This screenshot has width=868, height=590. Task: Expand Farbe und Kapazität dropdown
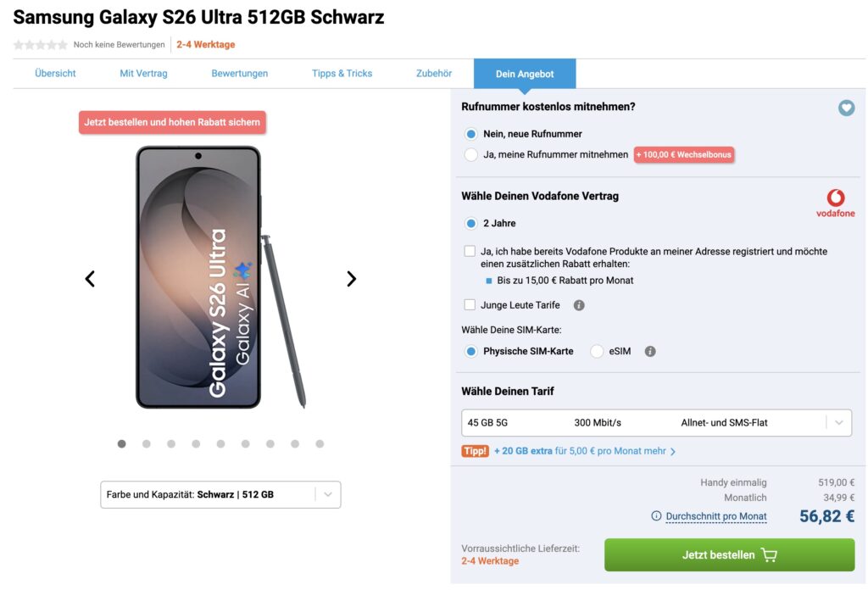[x=220, y=494]
